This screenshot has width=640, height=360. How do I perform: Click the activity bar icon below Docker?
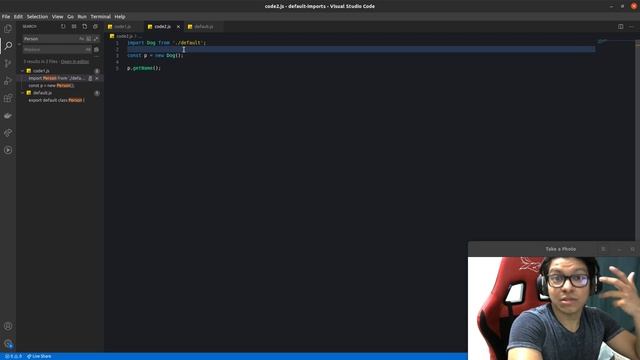(x=8, y=133)
